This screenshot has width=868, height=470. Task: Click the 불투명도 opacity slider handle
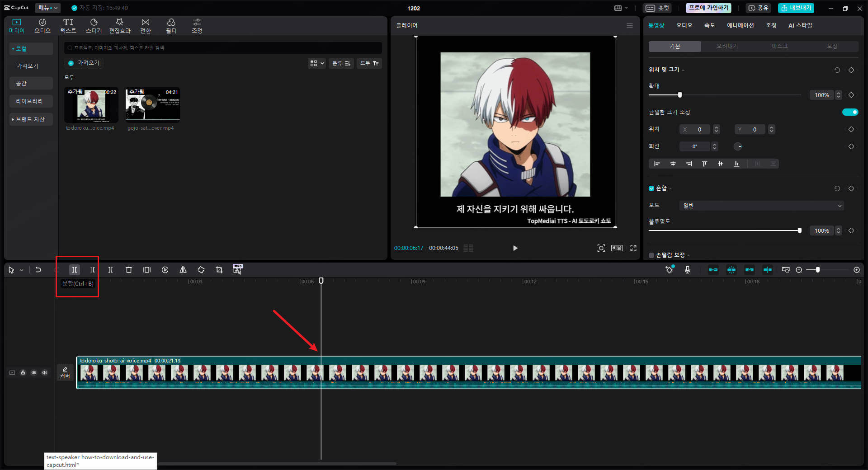[x=800, y=230]
